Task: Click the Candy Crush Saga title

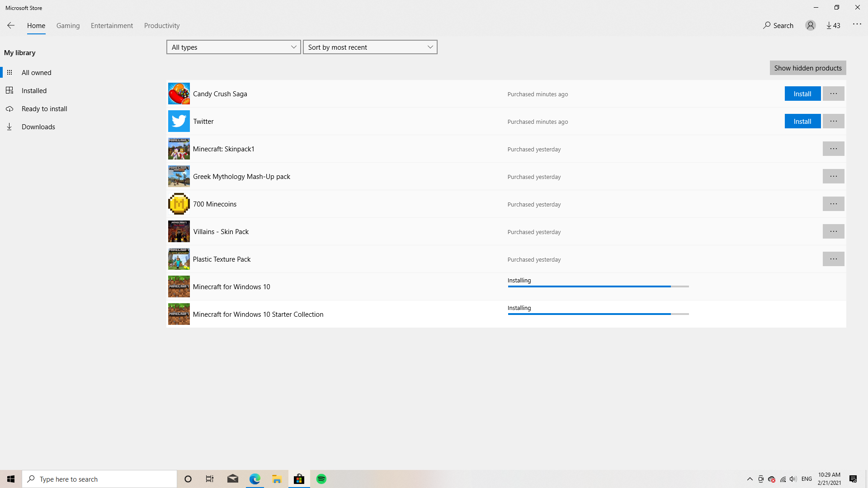Action: point(220,94)
